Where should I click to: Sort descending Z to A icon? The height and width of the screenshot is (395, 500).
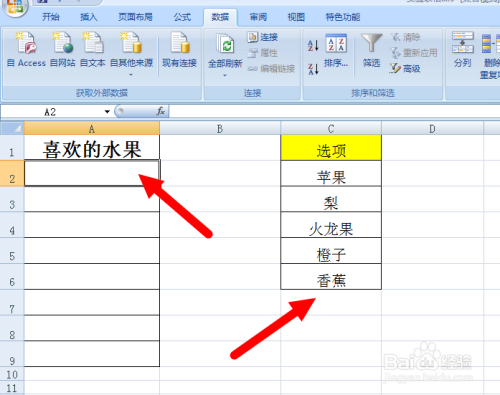click(313, 69)
